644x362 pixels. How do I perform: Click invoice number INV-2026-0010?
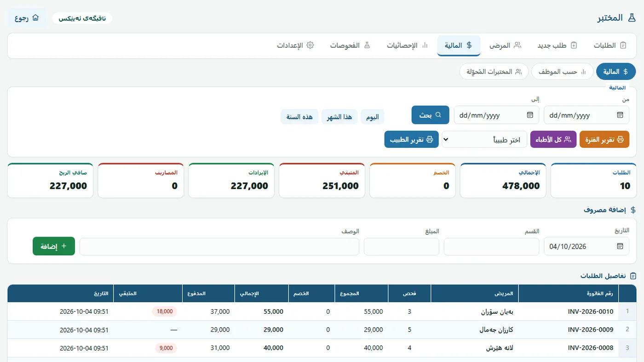[x=591, y=311]
